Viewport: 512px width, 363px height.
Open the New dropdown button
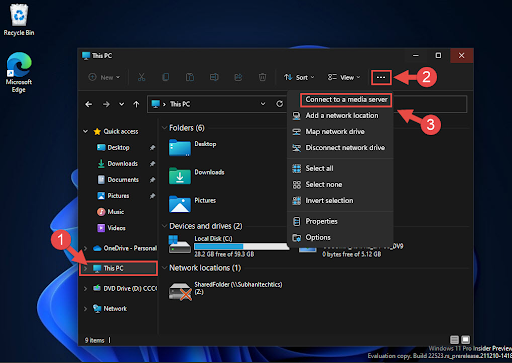click(104, 77)
